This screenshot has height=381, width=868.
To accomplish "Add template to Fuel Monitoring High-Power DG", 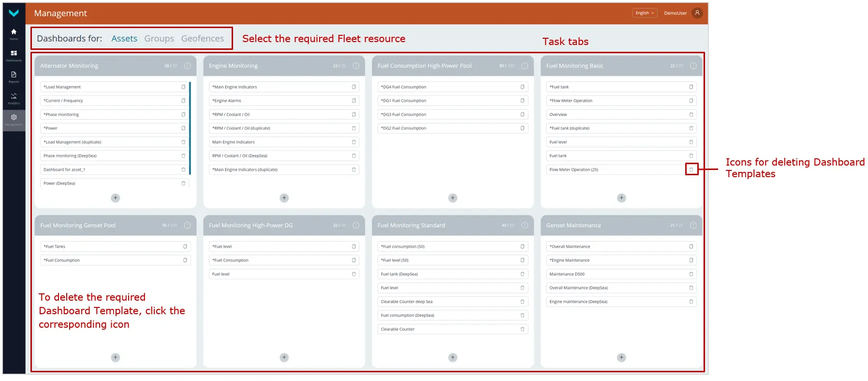I will (284, 358).
